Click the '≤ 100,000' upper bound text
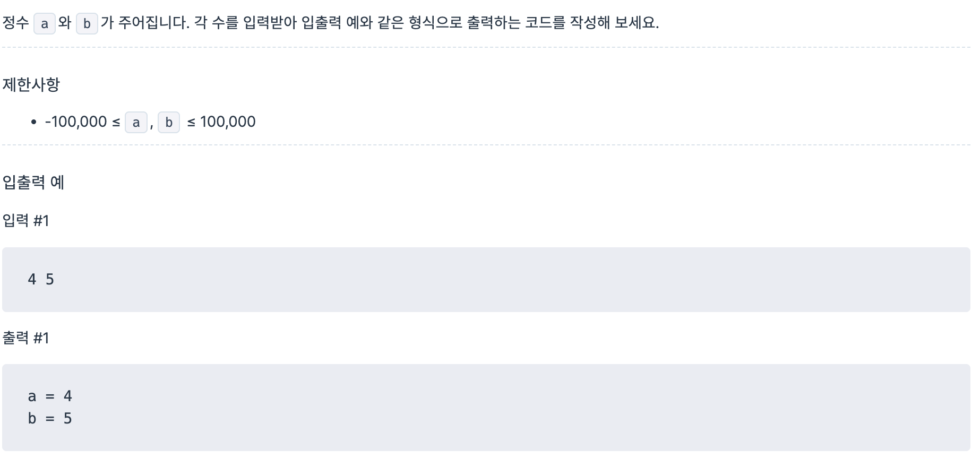Viewport: 980px width, 467px height. pos(221,122)
